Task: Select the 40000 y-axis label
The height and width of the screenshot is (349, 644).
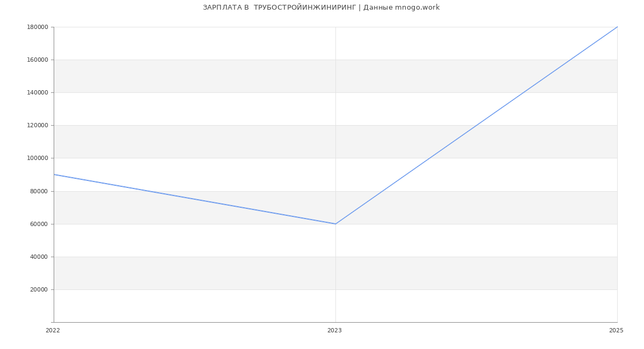Action: pyautogui.click(x=39, y=257)
